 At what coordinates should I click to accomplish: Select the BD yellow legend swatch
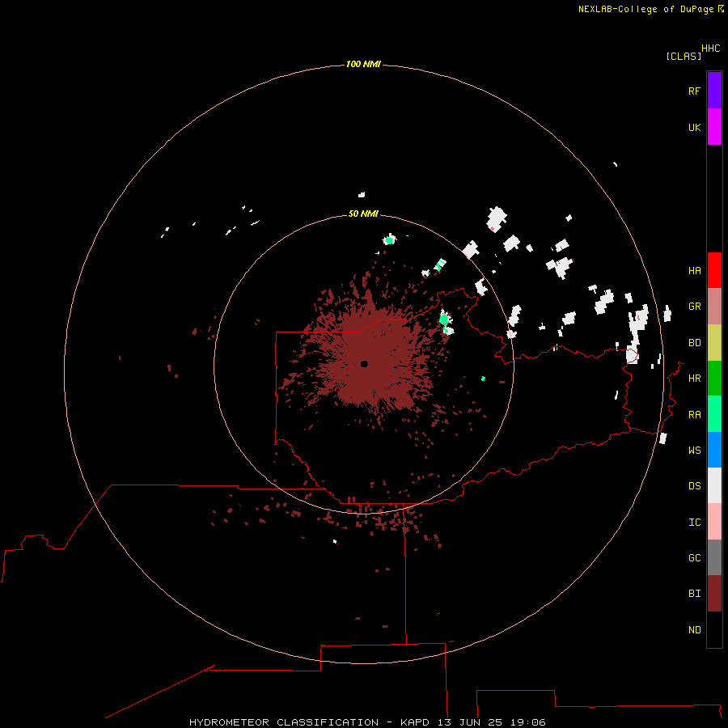(x=714, y=343)
